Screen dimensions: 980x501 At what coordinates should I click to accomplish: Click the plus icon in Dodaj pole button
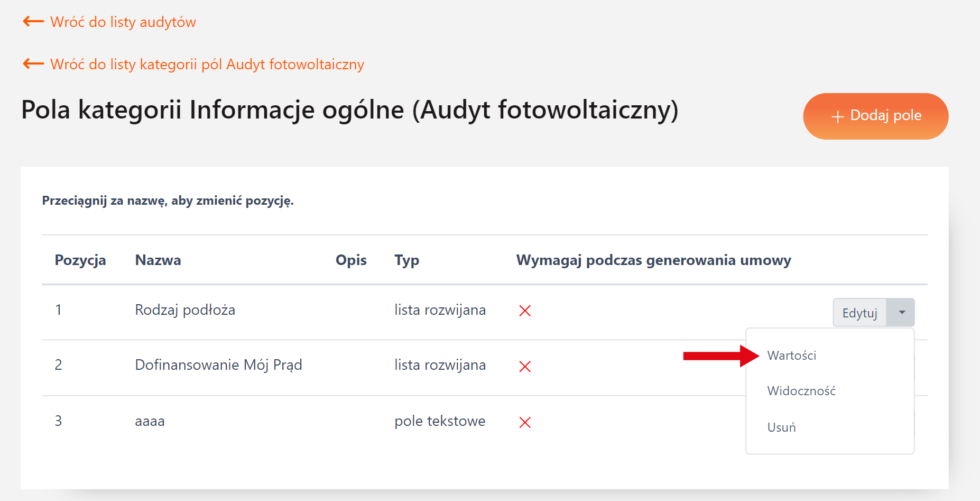pos(837,117)
